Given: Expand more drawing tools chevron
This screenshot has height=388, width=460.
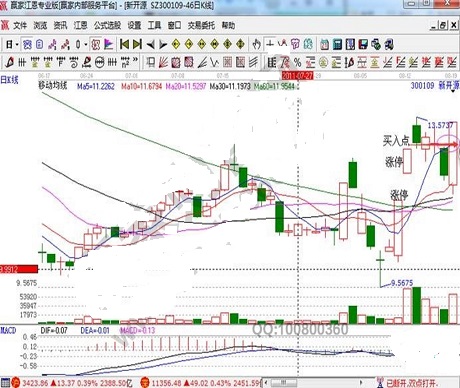Looking at the screenshot, I should point(135,61).
